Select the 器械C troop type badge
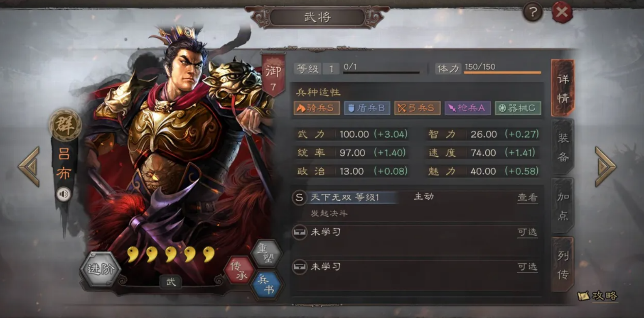 (x=518, y=108)
